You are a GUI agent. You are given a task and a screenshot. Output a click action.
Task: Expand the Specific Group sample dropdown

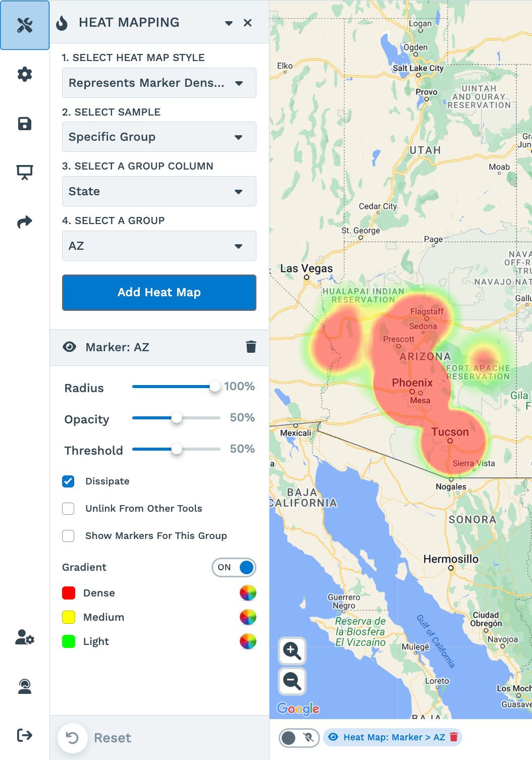[159, 137]
